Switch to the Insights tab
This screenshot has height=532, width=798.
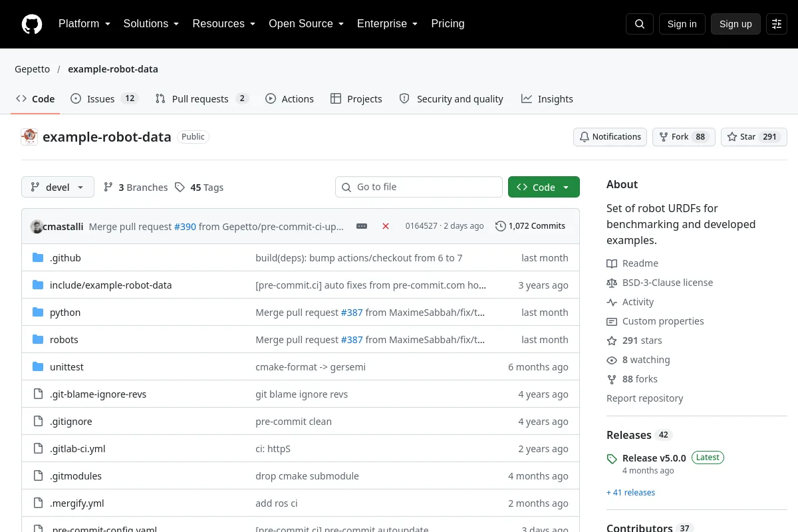pos(547,99)
